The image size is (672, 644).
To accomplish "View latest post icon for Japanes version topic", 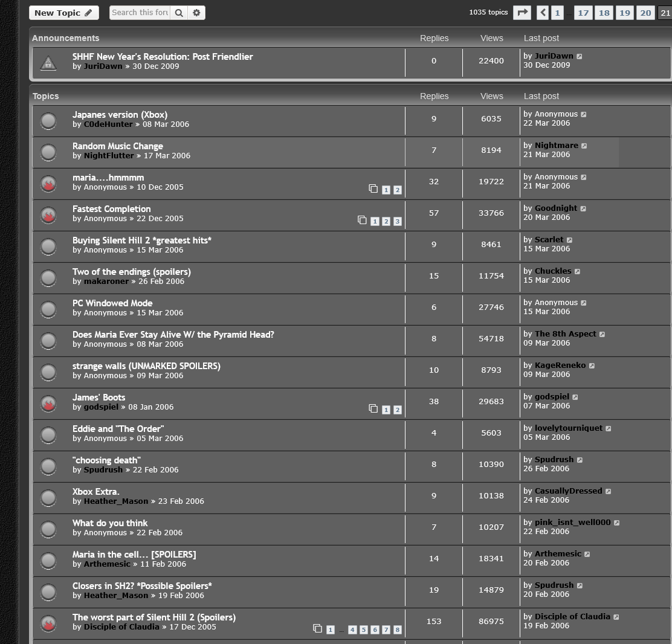I will (584, 114).
